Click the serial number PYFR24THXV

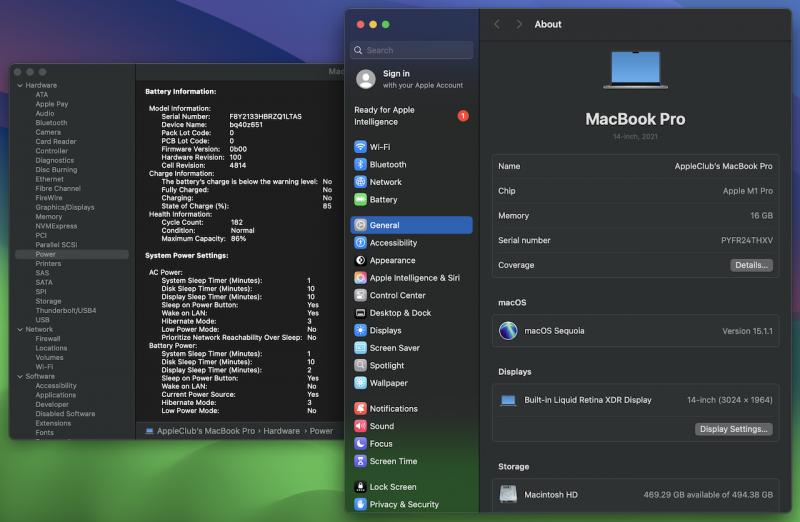[746, 240]
